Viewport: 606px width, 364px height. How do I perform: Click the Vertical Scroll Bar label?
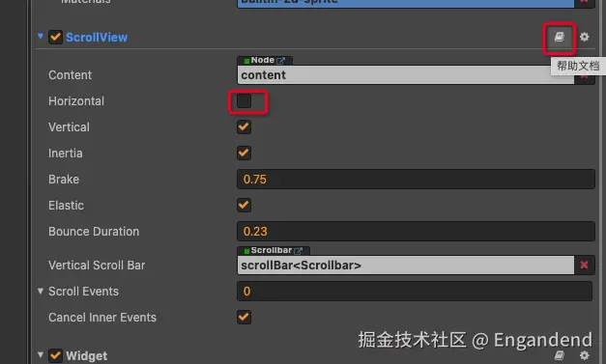97,266
